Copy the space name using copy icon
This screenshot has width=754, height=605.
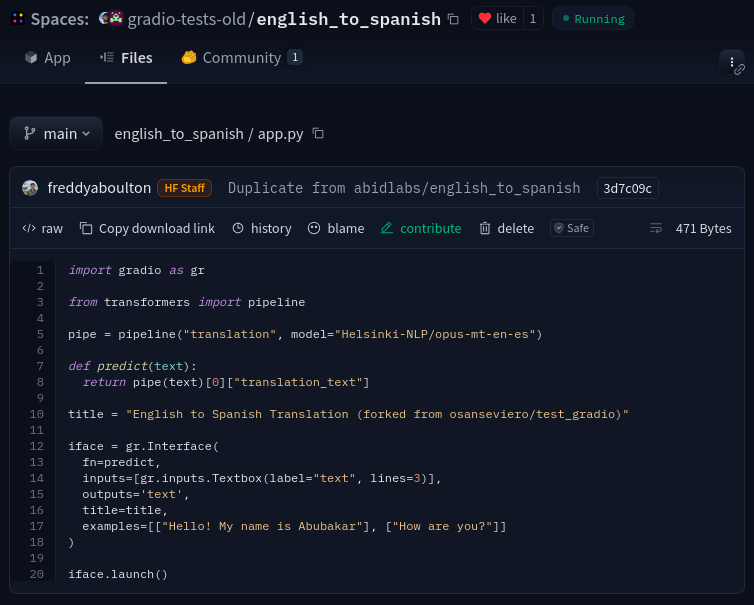pos(453,19)
